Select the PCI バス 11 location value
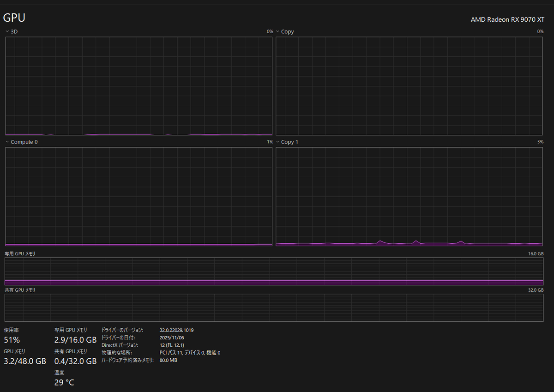554x392 pixels. tap(190, 353)
